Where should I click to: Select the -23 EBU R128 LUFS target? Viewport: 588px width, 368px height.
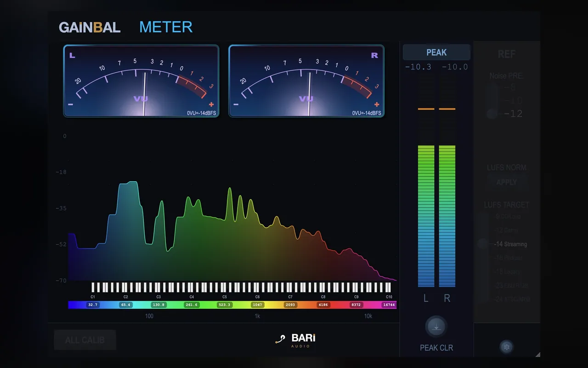click(x=511, y=286)
